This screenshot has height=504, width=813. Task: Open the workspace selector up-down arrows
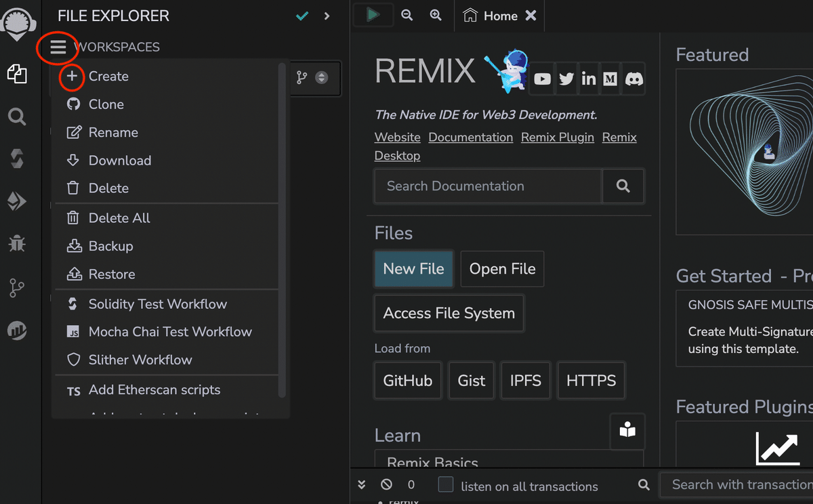pos(322,78)
